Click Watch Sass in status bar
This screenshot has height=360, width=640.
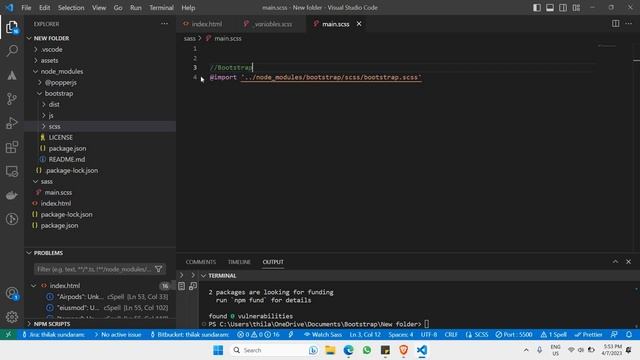pos(322,334)
